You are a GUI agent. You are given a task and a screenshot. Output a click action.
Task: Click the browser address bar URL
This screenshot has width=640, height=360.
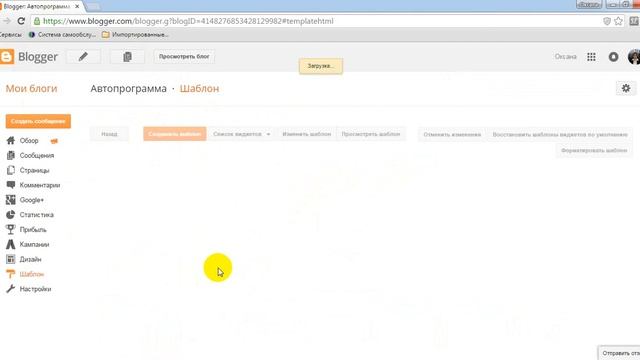click(188, 21)
